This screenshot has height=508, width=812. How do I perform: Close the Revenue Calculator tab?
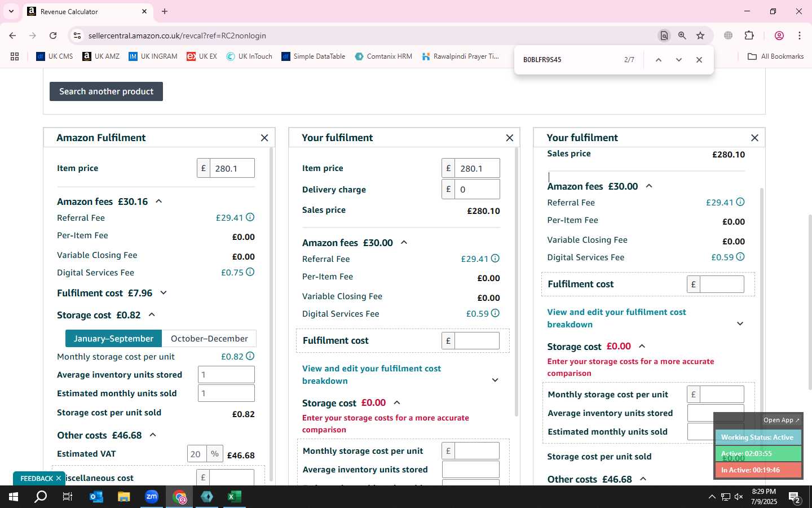pos(144,11)
